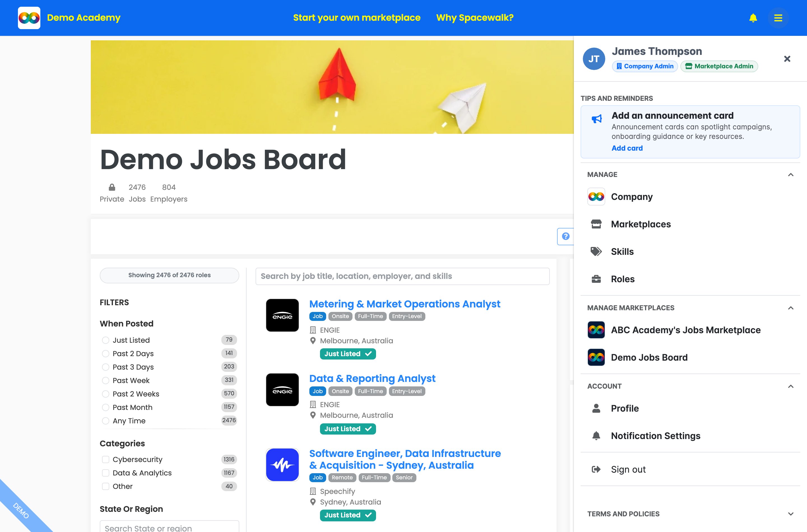The width and height of the screenshot is (807, 532).
Task: Open the Why Spacewalk? link
Action: click(475, 18)
